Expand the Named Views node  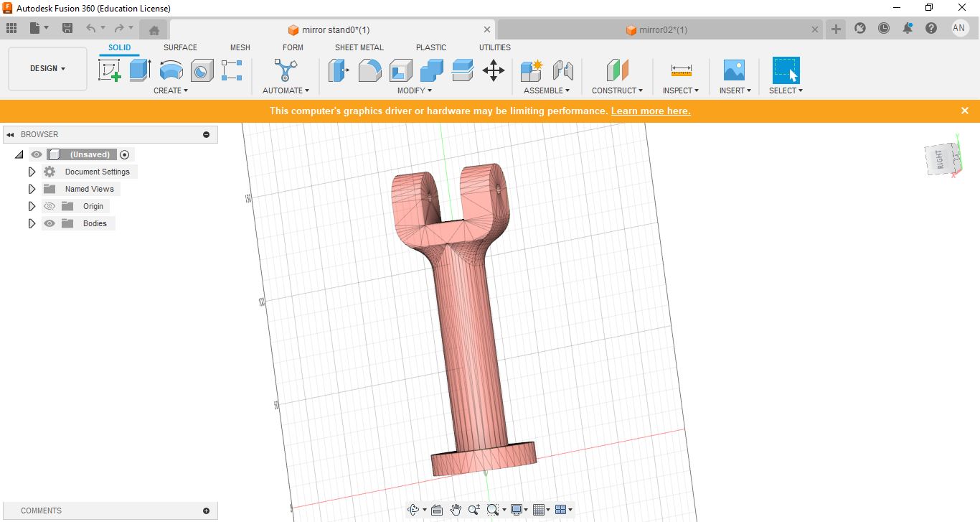click(x=32, y=189)
